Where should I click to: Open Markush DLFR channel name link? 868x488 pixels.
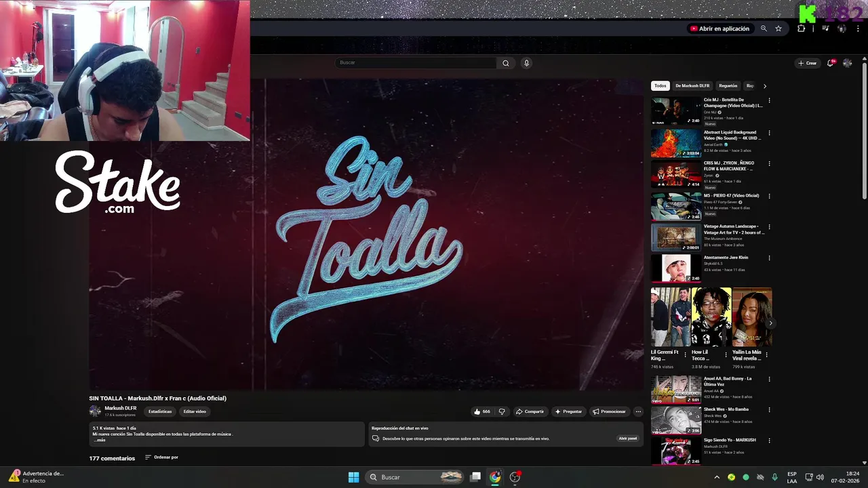121,408
